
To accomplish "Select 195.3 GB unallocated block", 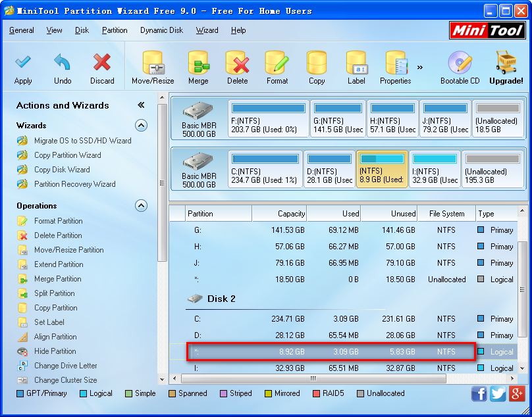I will 492,170.
